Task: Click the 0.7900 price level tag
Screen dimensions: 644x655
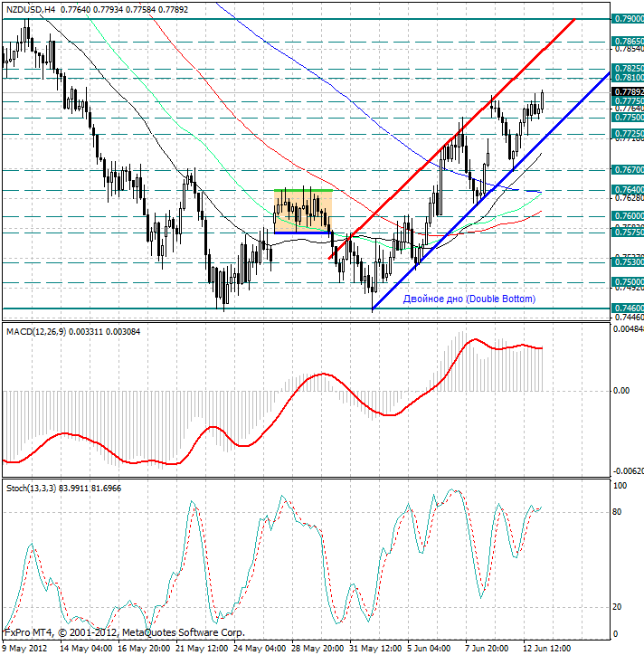Action: click(628, 19)
